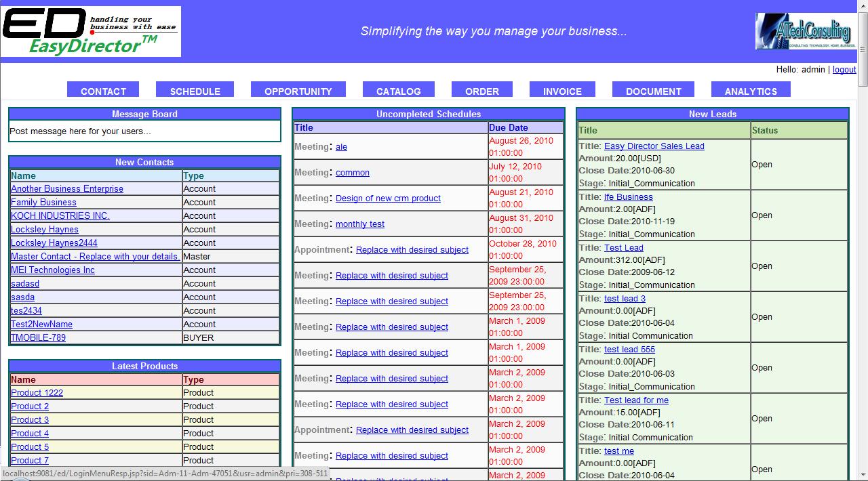This screenshot has width=868, height=481.
Task: Select the ORDER menu
Action: pyautogui.click(x=482, y=91)
